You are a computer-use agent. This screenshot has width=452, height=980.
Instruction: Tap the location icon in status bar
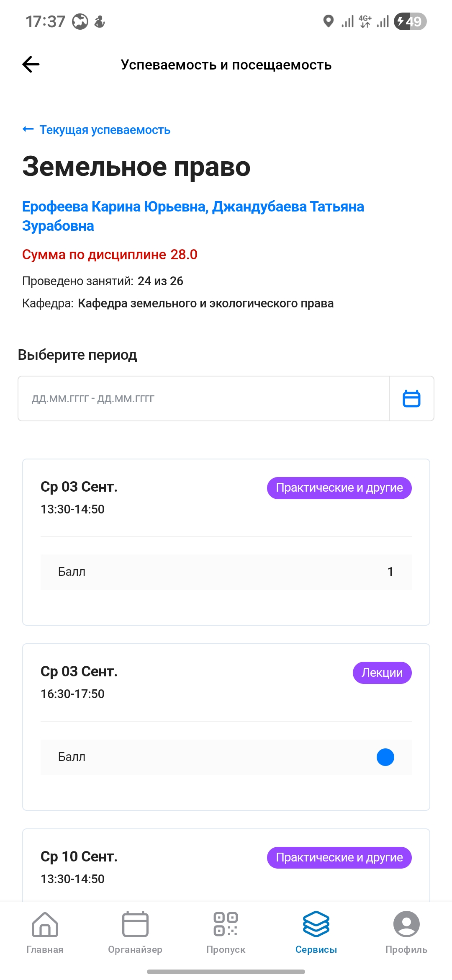[x=329, y=21]
